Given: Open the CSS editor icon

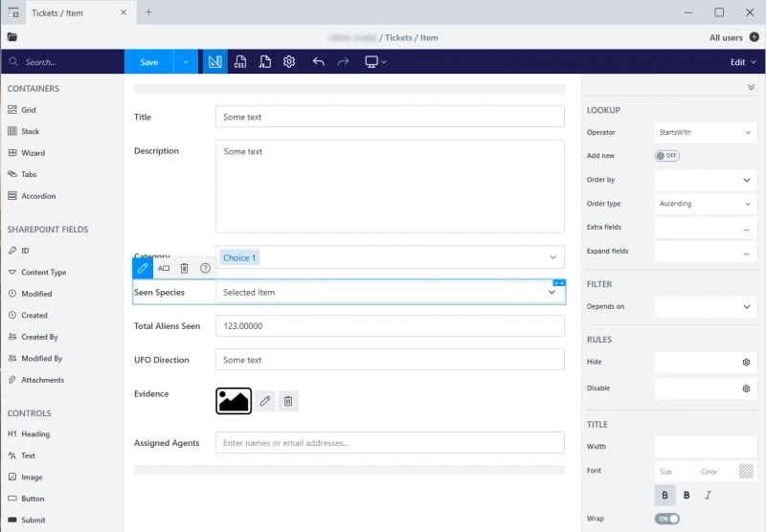Looking at the screenshot, I should coord(240,62).
